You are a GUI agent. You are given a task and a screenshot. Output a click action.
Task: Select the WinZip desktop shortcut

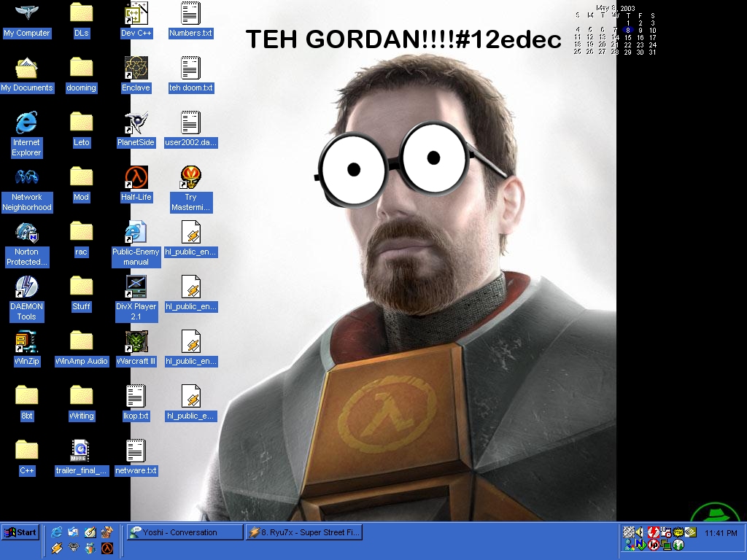click(x=27, y=349)
